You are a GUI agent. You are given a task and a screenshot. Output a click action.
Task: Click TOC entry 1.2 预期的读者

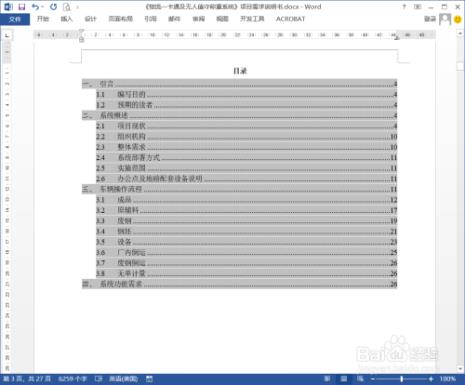[x=247, y=105]
